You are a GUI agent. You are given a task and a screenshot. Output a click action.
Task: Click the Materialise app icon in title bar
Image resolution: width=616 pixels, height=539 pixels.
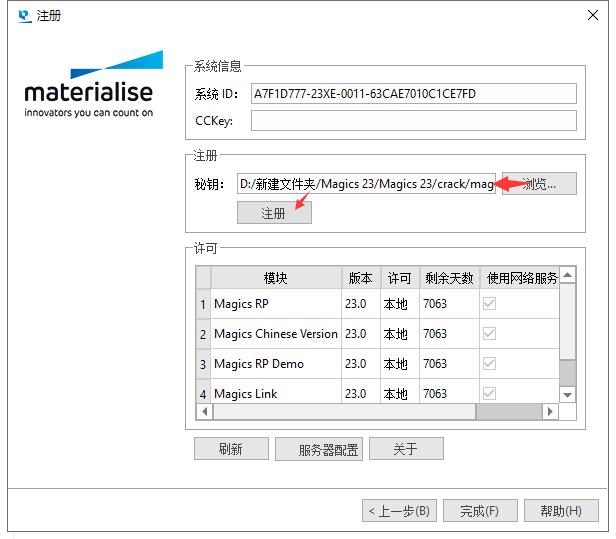pos(25,16)
